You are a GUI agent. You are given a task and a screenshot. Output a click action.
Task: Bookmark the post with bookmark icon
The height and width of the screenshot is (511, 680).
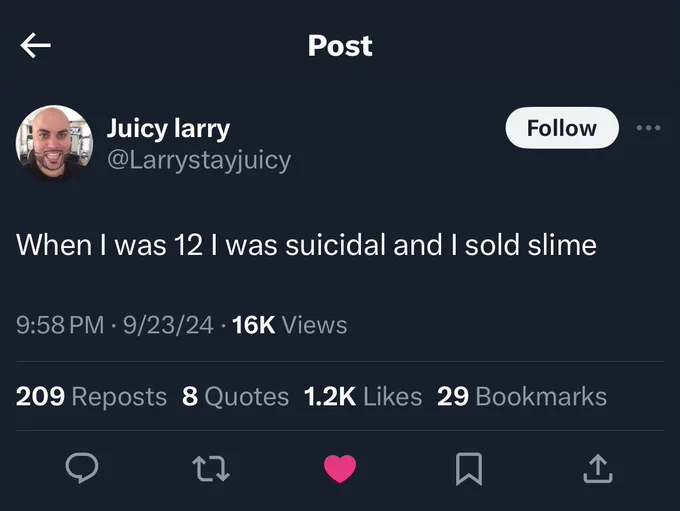[469, 468]
